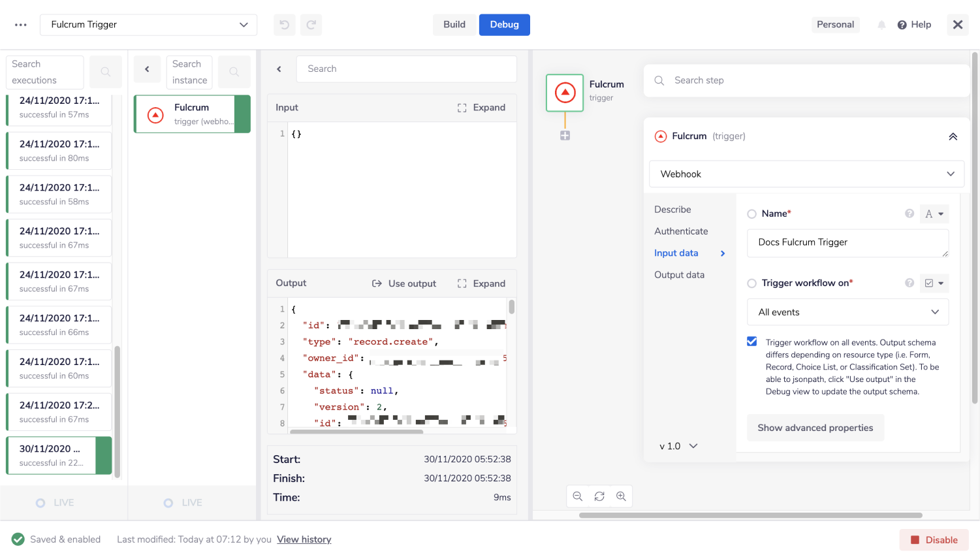The image size is (980, 559).
Task: Open the notifications bell icon
Action: coord(881,25)
